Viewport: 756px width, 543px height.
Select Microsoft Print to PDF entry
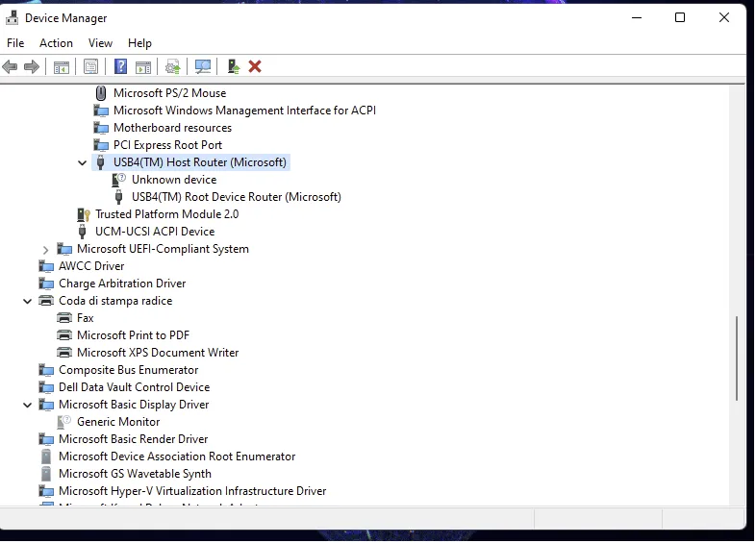(x=133, y=335)
